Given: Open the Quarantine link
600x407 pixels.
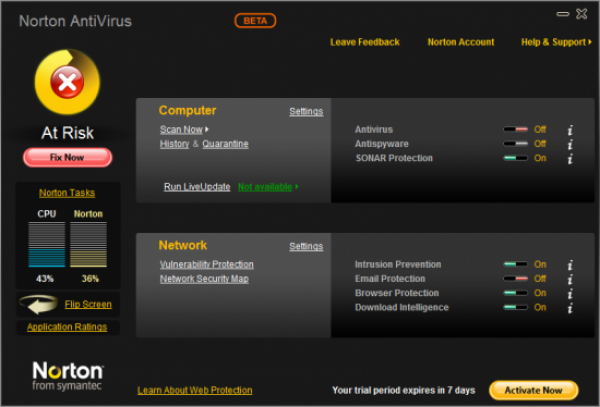Looking at the screenshot, I should click(225, 144).
